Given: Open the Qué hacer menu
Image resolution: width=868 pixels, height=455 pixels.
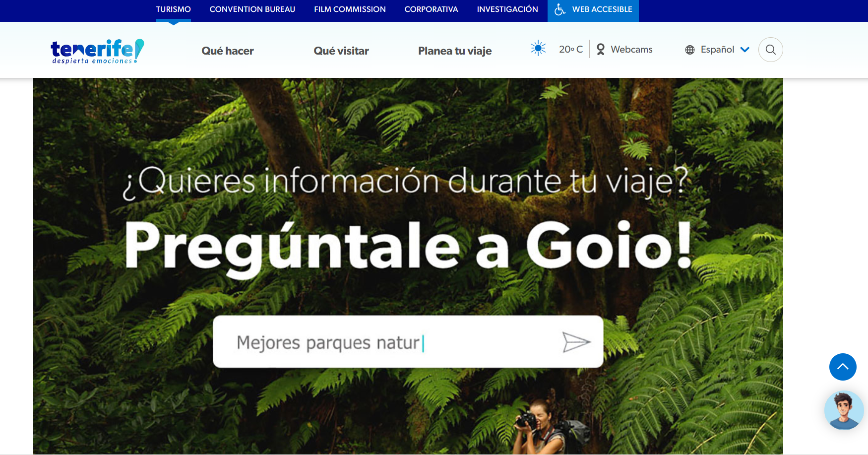Looking at the screenshot, I should click(x=228, y=51).
